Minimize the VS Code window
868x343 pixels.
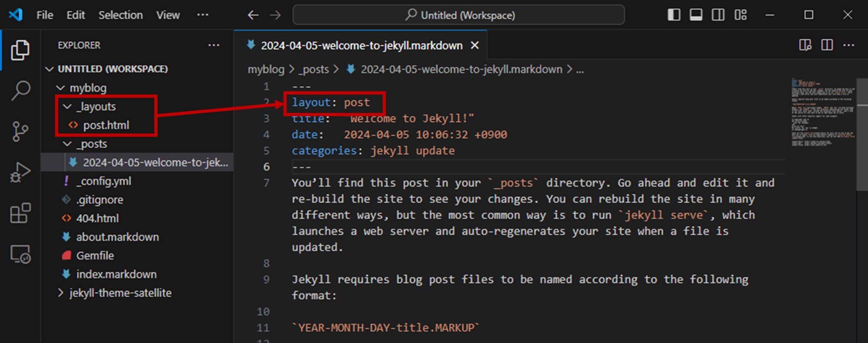[x=770, y=15]
